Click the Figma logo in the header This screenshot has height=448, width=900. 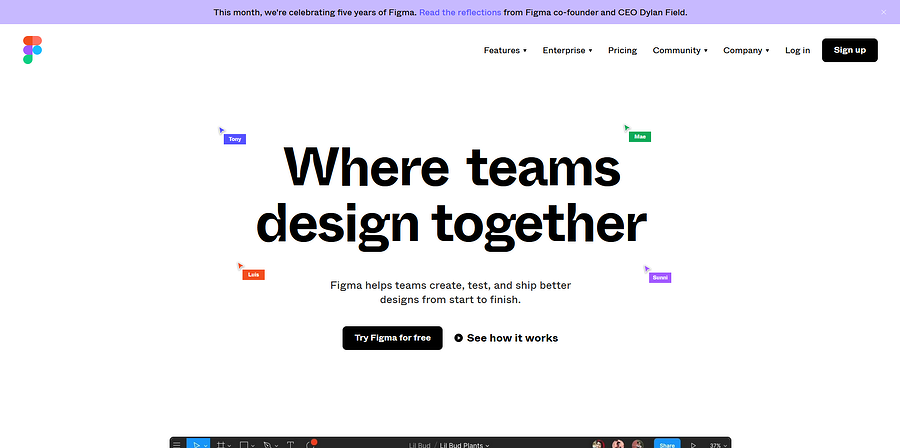click(33, 50)
